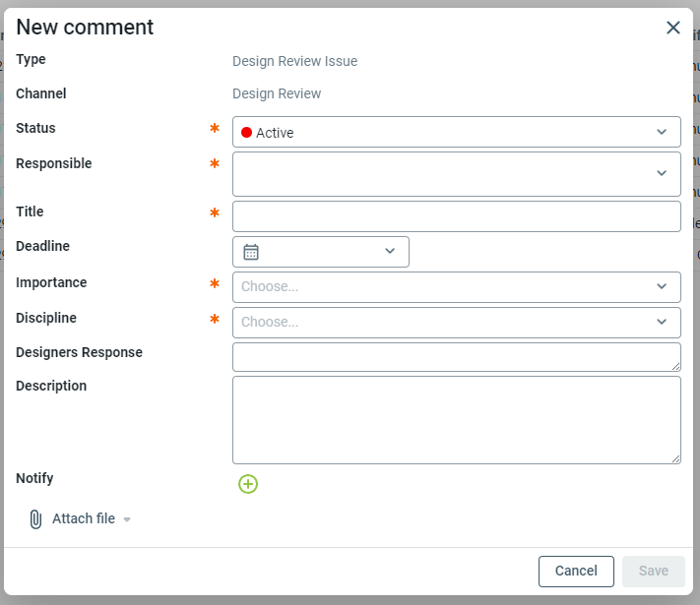
Task: Click the small arrow next to Attach file
Action: coord(127,519)
